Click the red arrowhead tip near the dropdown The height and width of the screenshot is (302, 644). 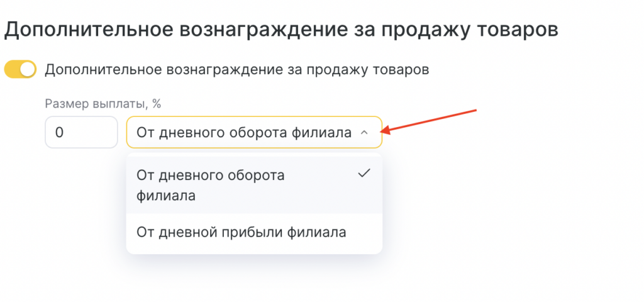point(386,131)
